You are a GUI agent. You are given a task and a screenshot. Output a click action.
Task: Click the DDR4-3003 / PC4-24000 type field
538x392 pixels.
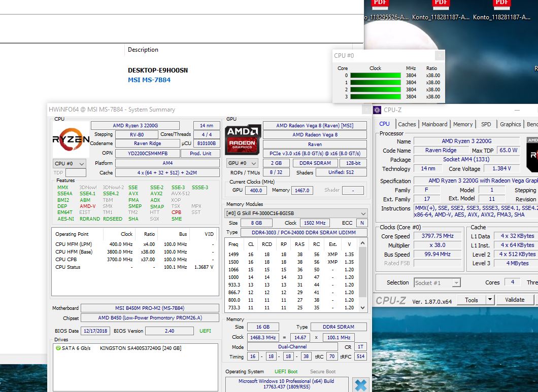click(x=304, y=233)
